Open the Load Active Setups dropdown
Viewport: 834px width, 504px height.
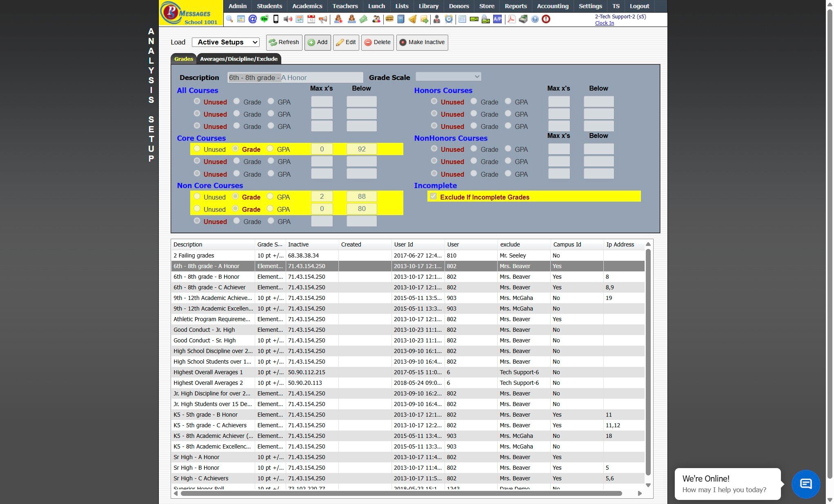[x=226, y=42]
